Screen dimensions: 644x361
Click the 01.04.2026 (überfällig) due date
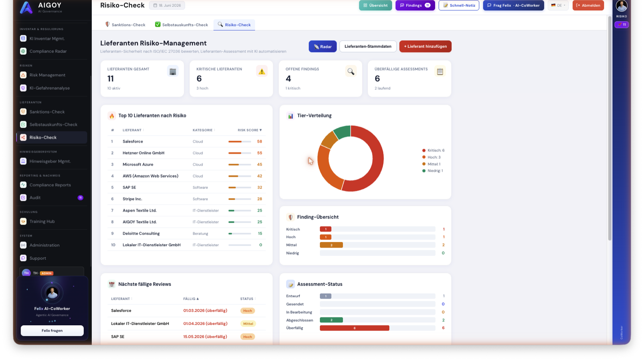point(205,324)
